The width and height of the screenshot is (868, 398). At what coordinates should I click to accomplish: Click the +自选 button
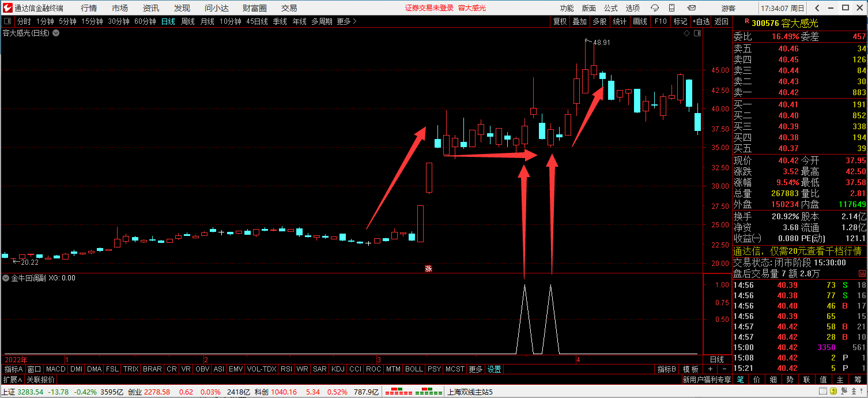point(701,21)
